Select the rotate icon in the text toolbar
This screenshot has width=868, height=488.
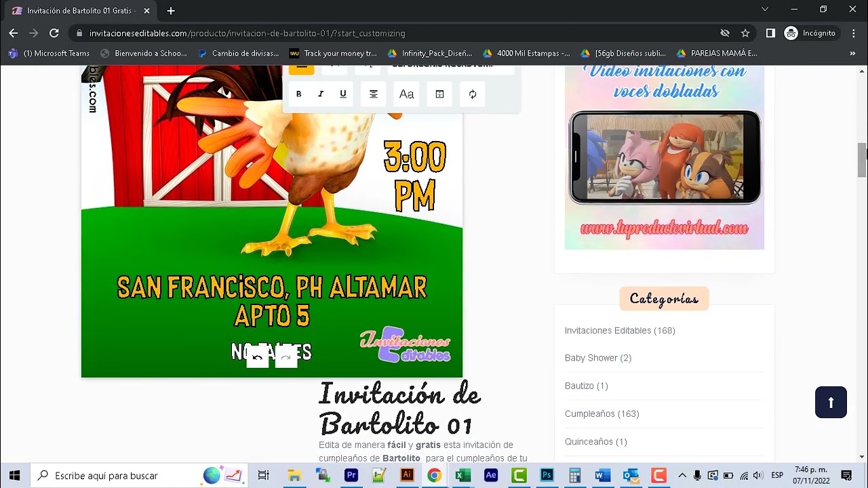473,94
